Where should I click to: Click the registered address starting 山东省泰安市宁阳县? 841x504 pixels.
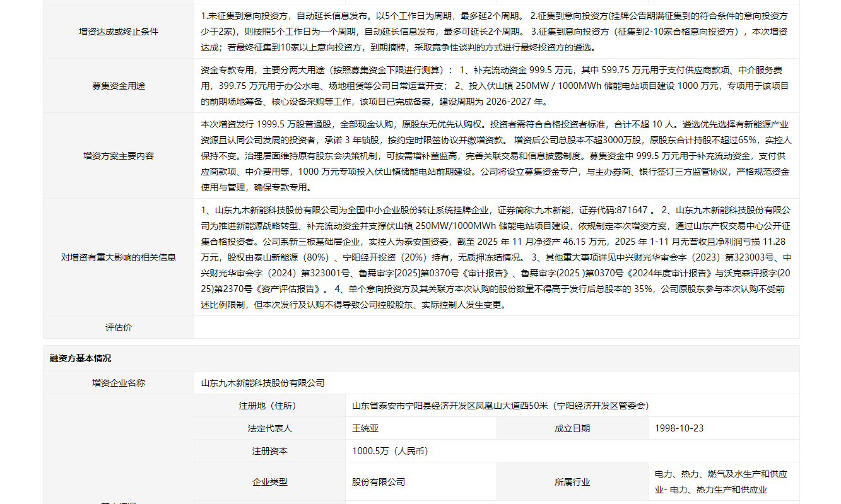click(500, 406)
